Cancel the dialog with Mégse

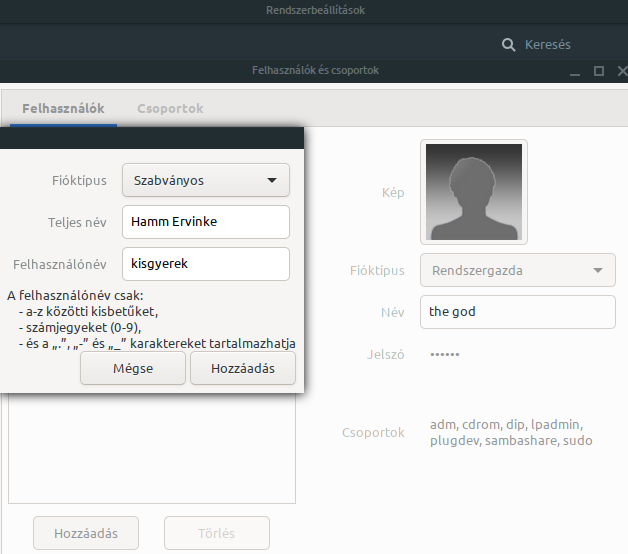(133, 369)
